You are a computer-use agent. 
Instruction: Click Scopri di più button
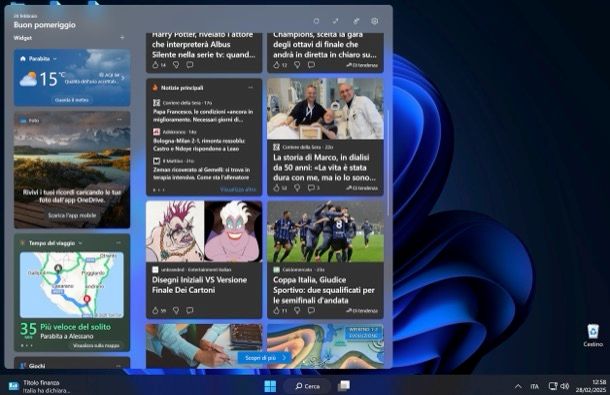pyautogui.click(x=264, y=358)
